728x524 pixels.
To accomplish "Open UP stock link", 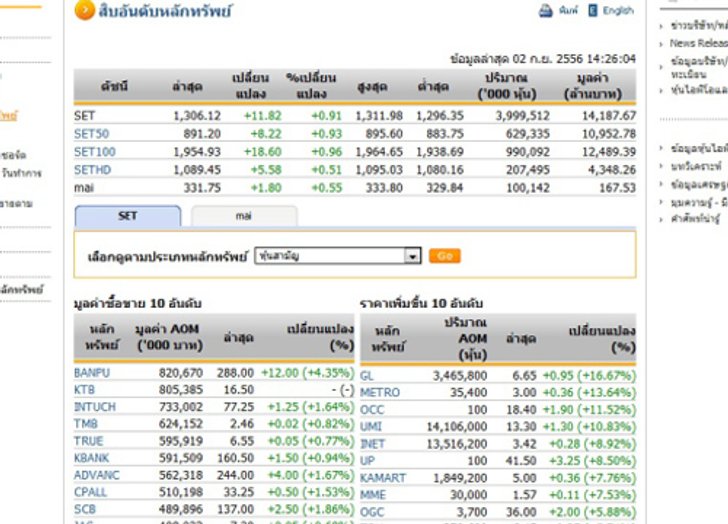I will [x=367, y=461].
